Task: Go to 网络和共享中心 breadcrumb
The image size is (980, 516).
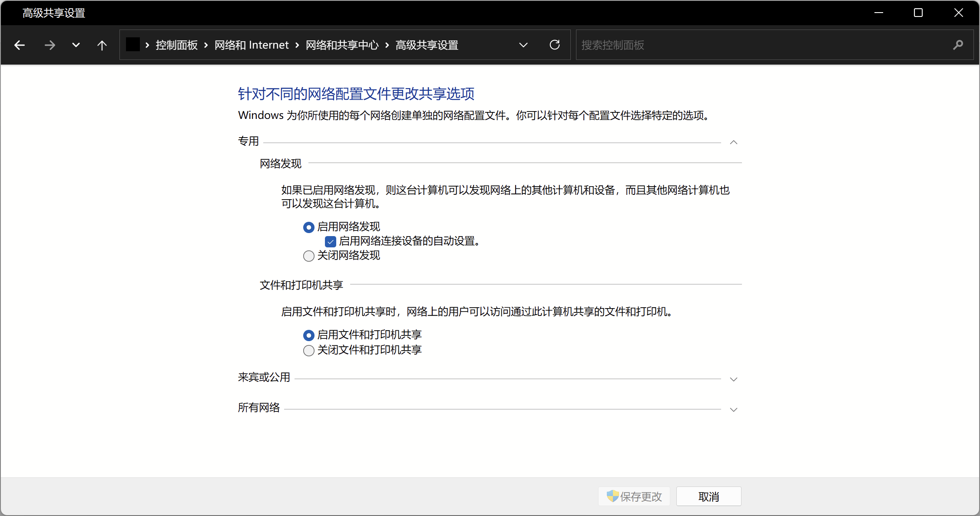Action: [x=342, y=45]
